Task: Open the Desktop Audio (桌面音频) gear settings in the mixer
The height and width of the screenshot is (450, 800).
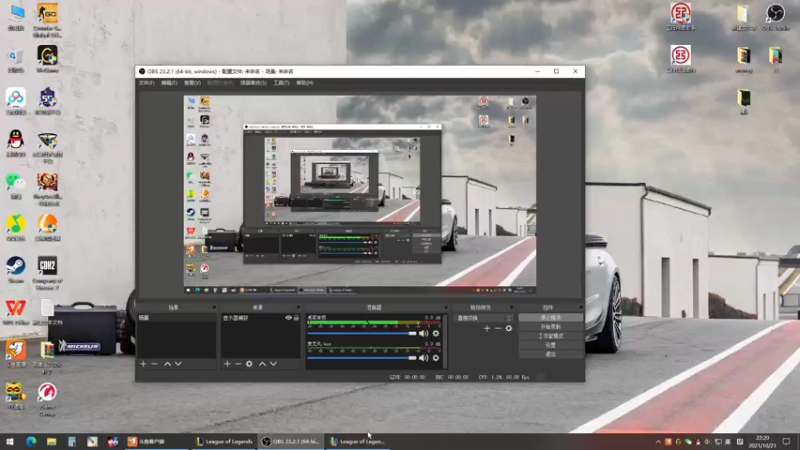Action: [436, 333]
